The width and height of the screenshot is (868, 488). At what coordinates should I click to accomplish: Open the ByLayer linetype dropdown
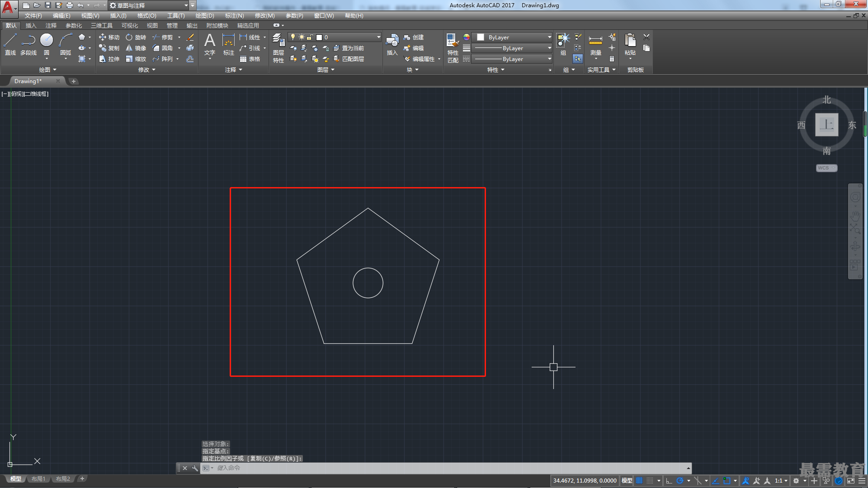click(x=513, y=59)
